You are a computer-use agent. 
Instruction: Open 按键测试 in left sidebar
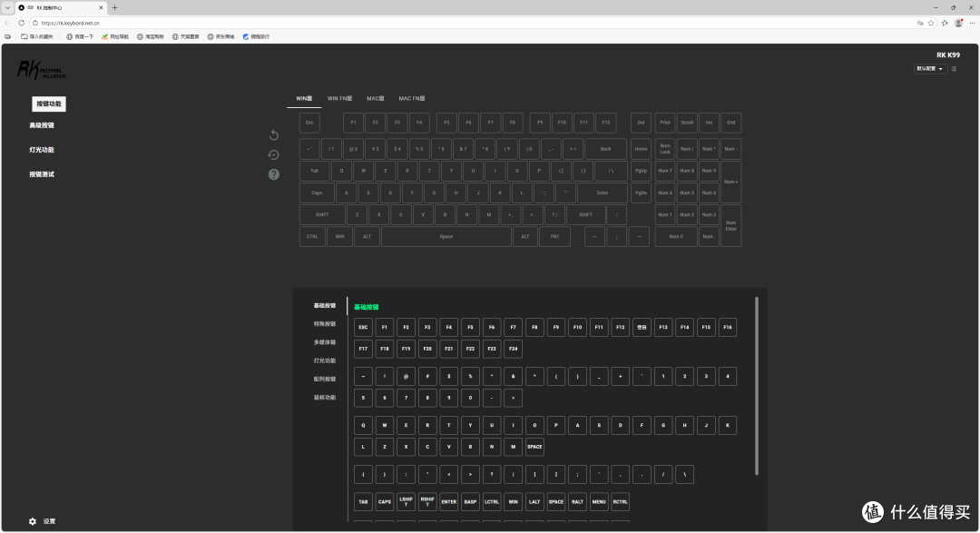41,174
